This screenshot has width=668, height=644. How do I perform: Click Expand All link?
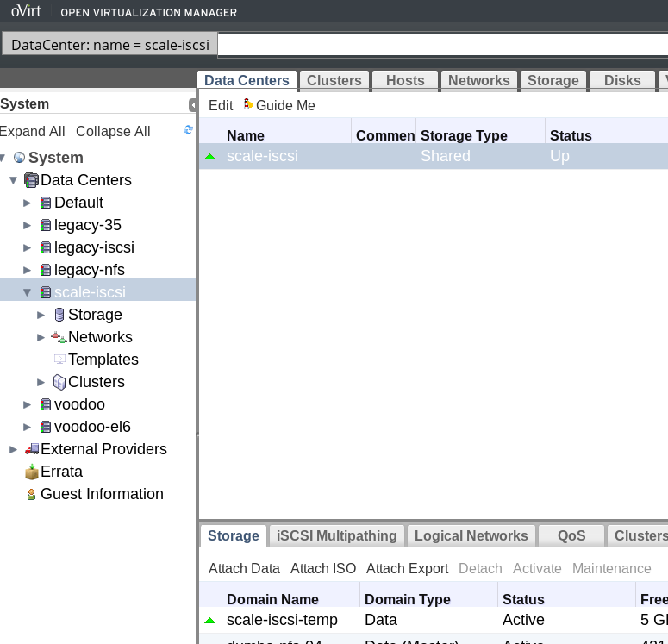[32, 131]
